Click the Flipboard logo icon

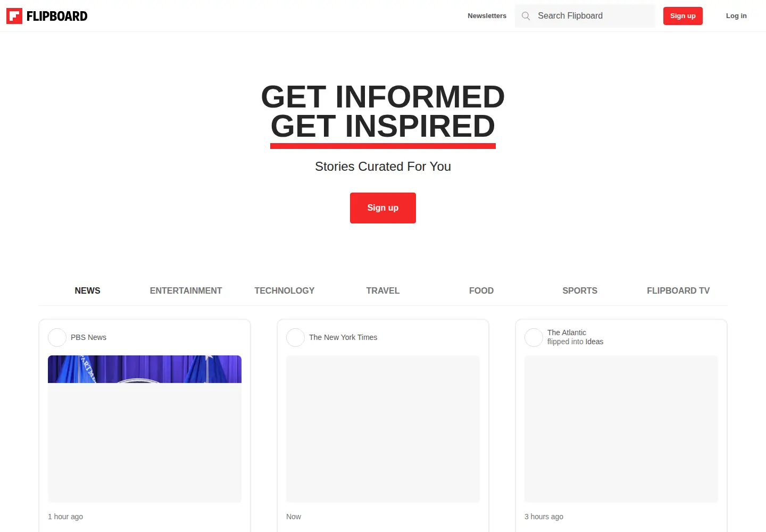[x=14, y=16]
